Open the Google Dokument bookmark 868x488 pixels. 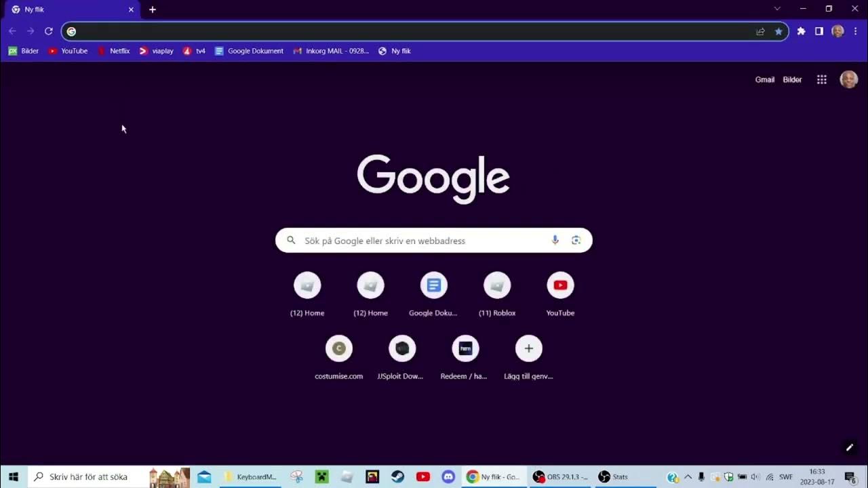click(x=249, y=51)
